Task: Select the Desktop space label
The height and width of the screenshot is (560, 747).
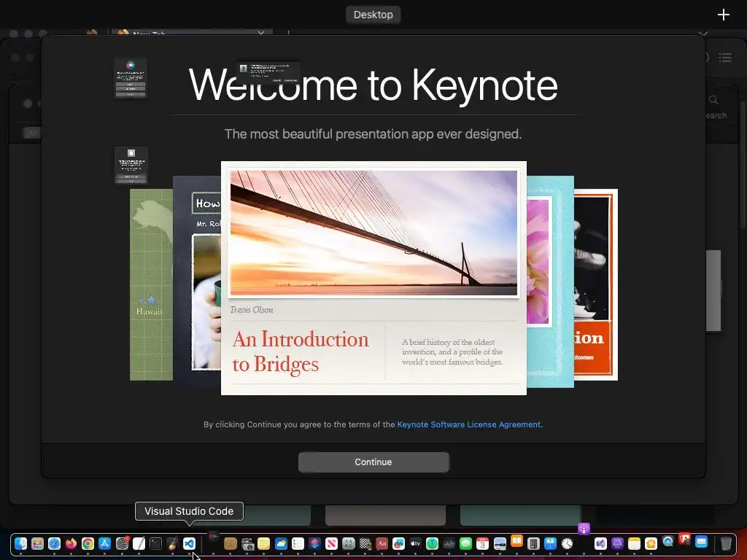Action: coord(373,15)
